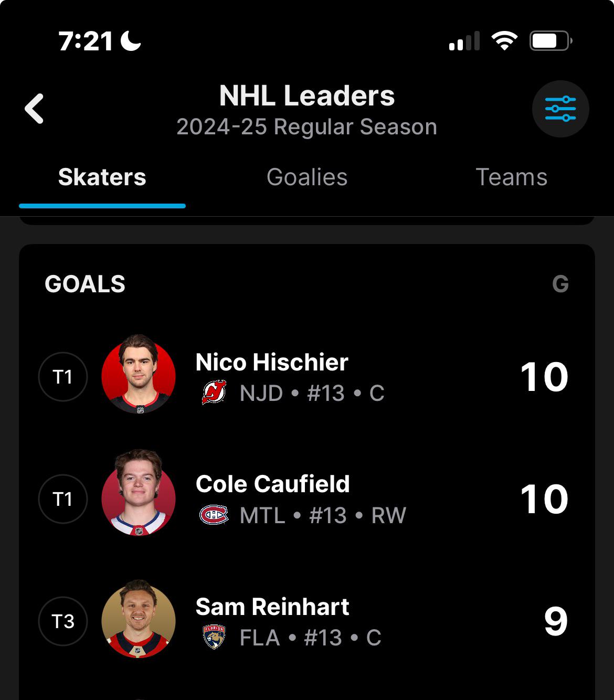Tap the Florida Panthers logo
The height and width of the screenshot is (700, 614).
pos(214,637)
